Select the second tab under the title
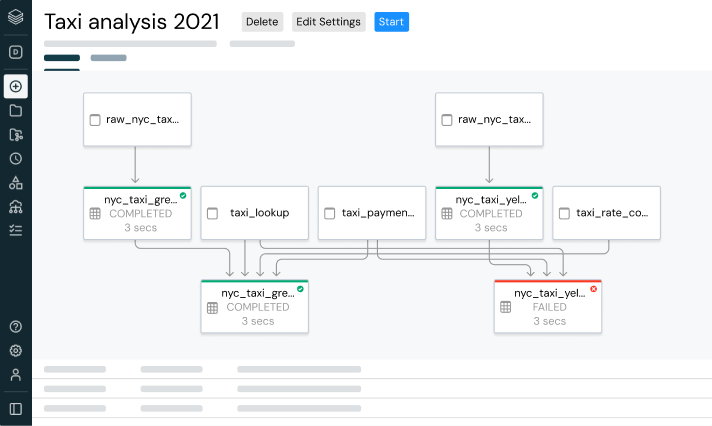Screen dimensions: 712x426 108,59
